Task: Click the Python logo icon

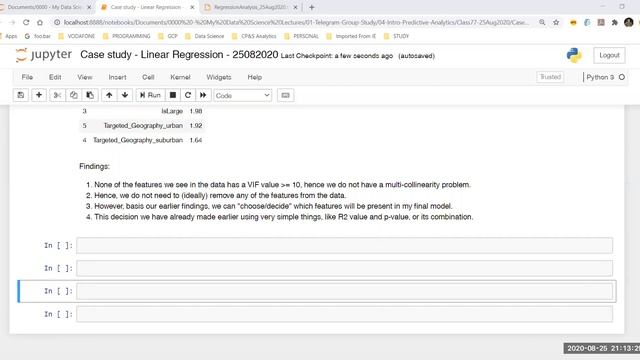Action: coord(574,55)
